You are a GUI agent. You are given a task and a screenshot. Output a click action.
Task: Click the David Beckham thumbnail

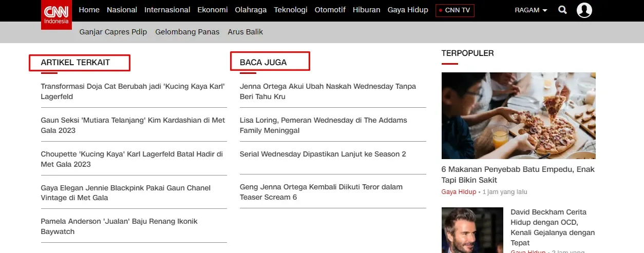pos(472,230)
